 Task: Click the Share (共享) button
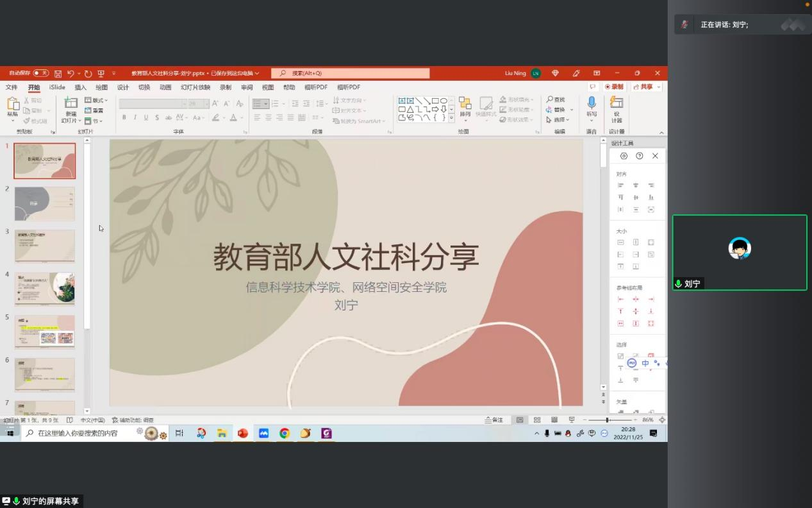point(646,87)
